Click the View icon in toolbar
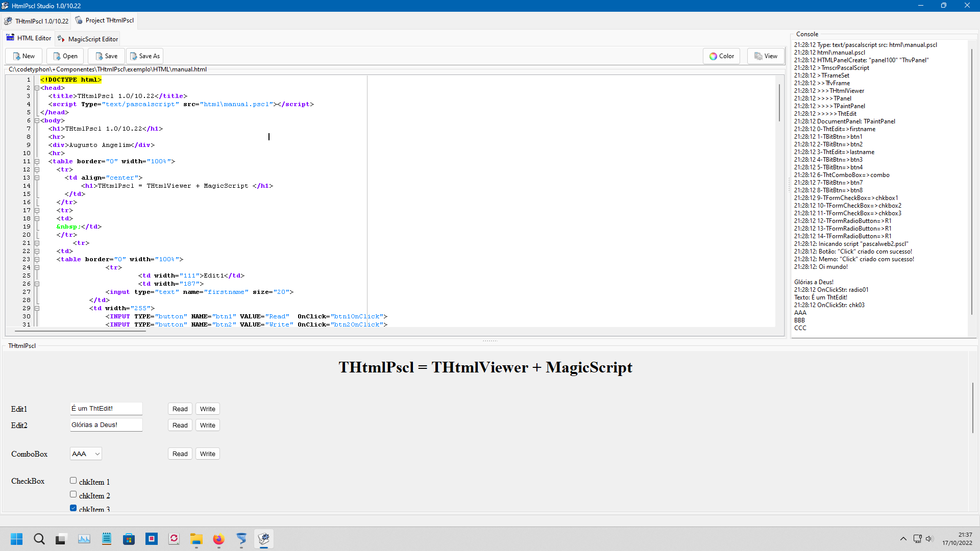Screen dimensions: 980x551 point(758,56)
